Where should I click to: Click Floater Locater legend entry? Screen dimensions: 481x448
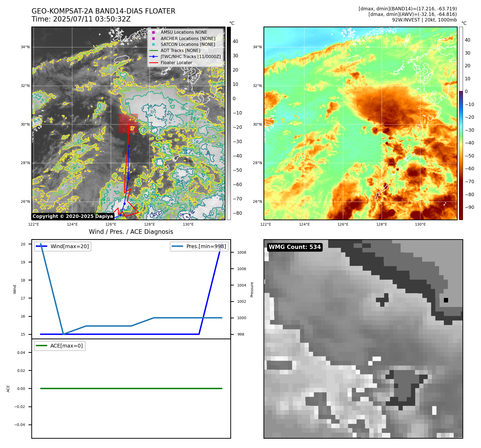[176, 63]
